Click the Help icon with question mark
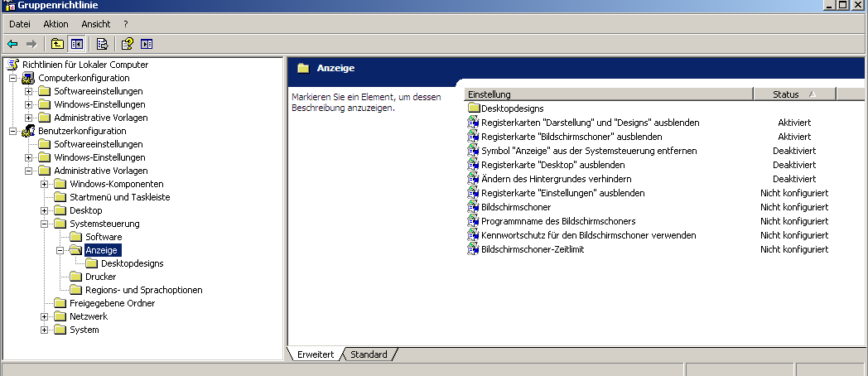 (127, 44)
